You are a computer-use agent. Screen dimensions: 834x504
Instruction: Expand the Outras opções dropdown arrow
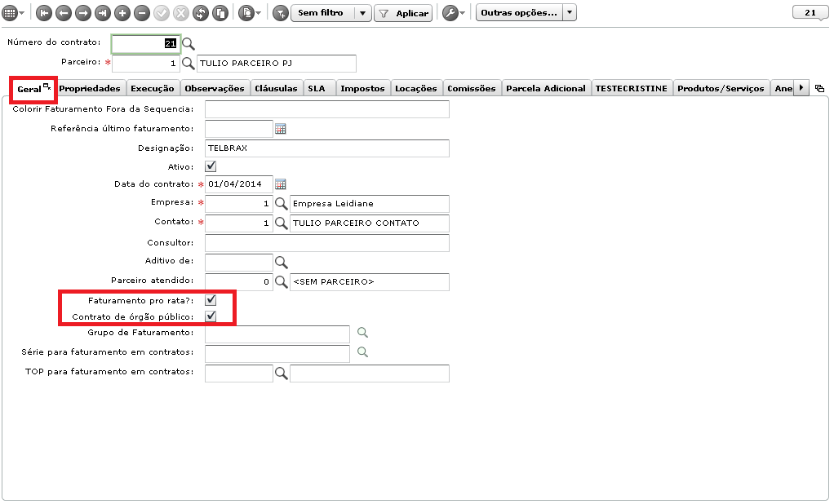coord(570,12)
